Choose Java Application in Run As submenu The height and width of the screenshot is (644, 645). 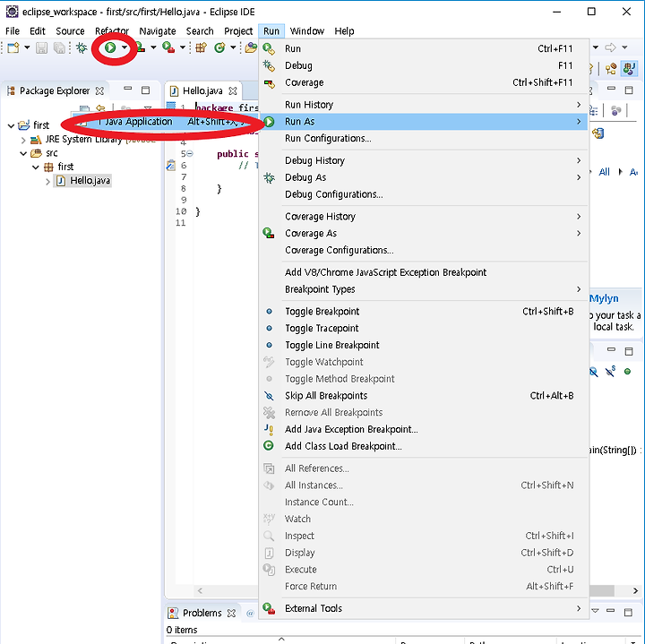[165, 122]
